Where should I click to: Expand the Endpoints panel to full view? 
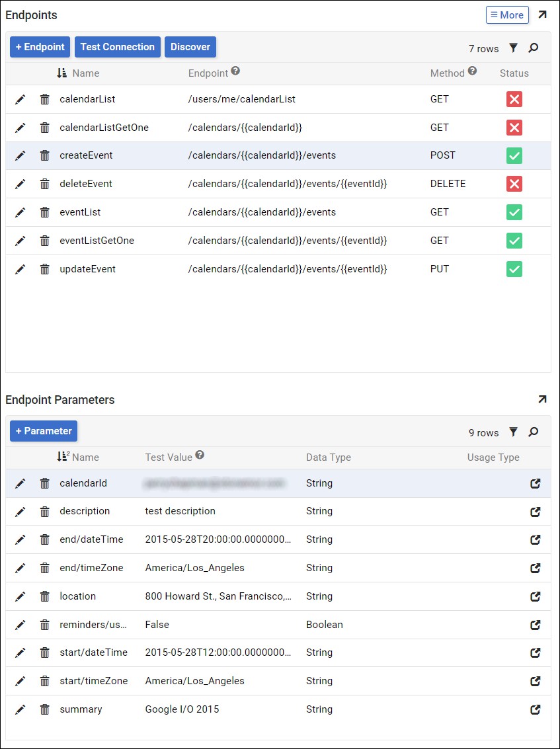543,15
